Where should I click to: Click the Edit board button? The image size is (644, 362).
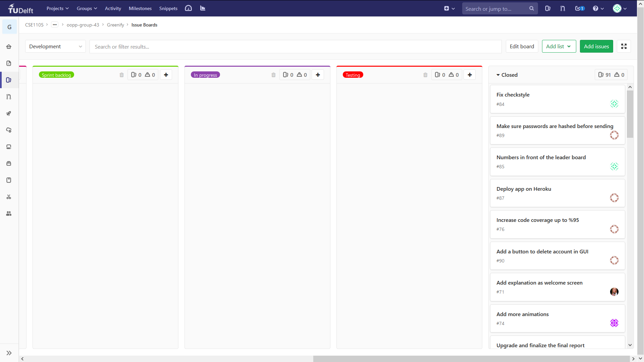522,47
